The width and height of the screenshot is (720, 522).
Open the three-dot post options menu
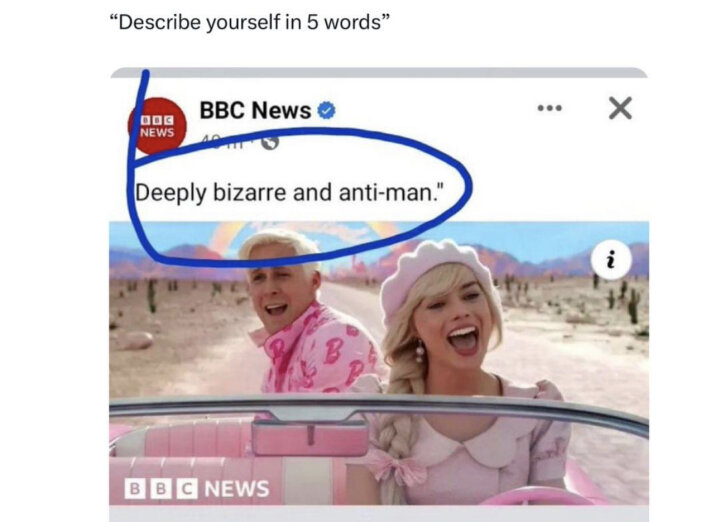[550, 108]
